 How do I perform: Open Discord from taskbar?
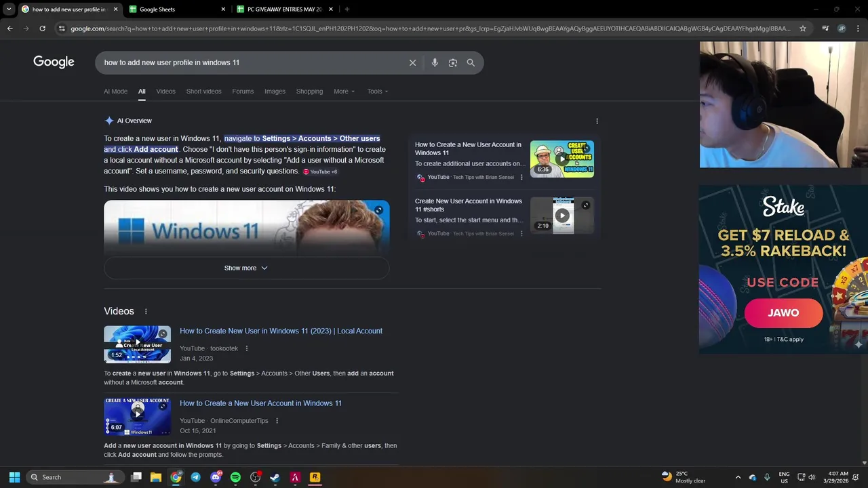(x=216, y=477)
